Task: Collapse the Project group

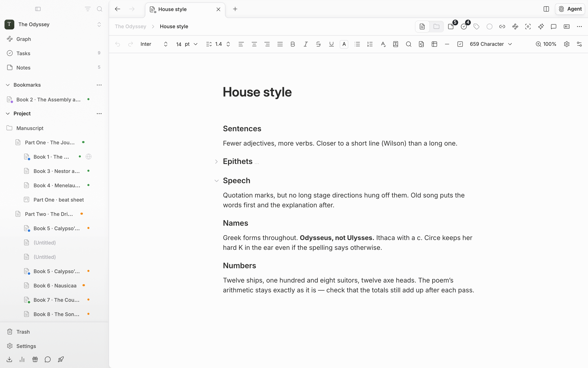Action: click(8, 114)
